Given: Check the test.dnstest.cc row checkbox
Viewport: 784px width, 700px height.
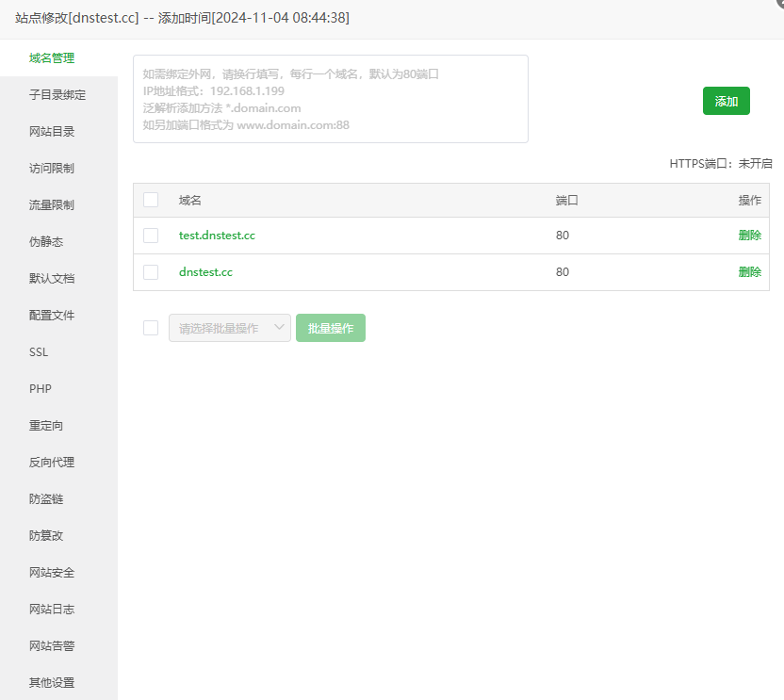Looking at the screenshot, I should coord(151,236).
